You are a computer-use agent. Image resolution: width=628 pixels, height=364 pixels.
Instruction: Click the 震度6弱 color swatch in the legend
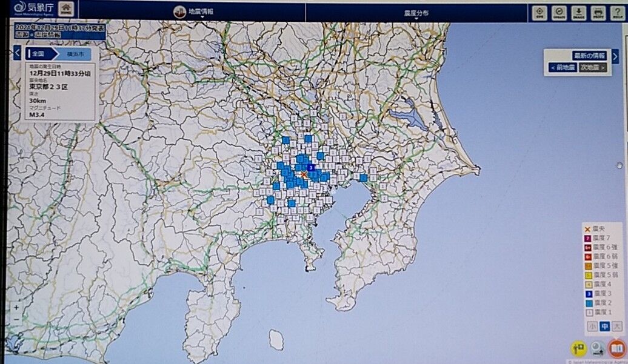point(587,257)
